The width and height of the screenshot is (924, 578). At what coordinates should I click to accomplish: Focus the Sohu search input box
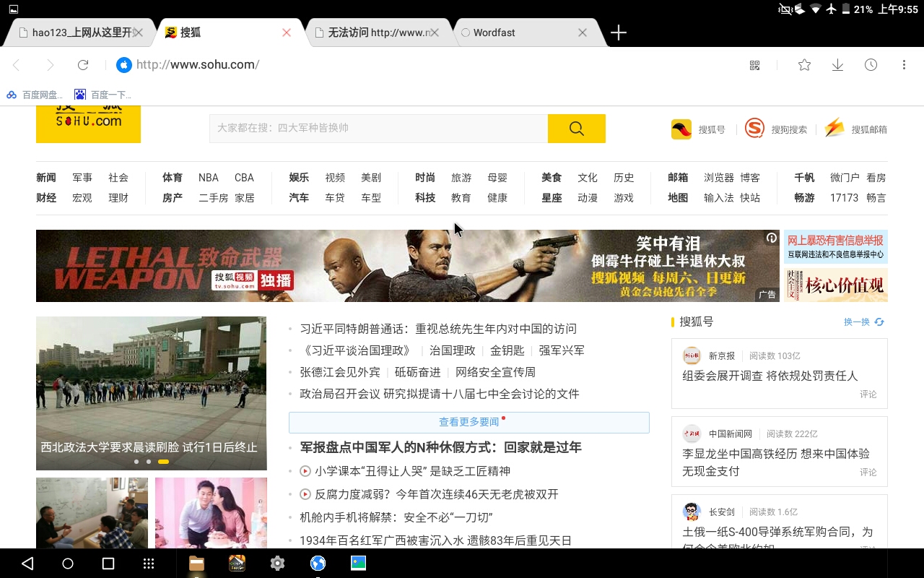pyautogui.click(x=378, y=129)
